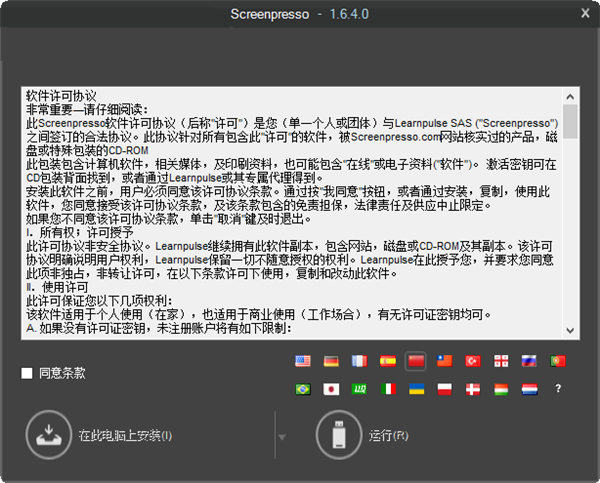
Task: Choose the Denmark flag language
Action: click(x=473, y=389)
